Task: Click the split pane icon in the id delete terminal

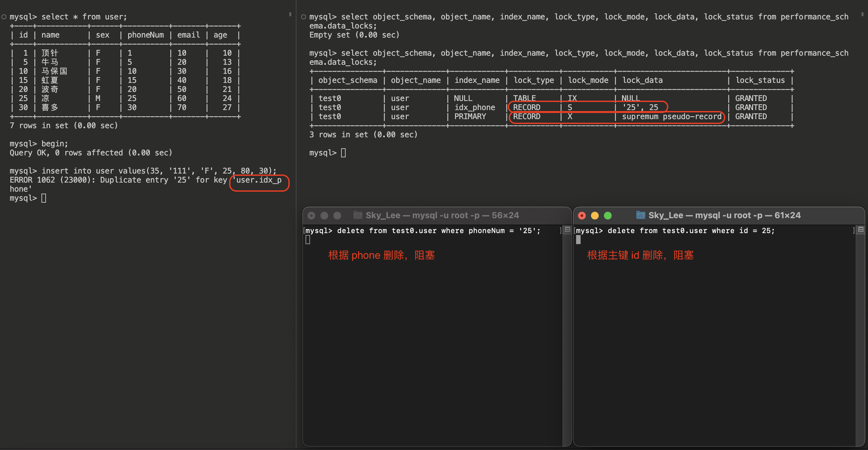Action: tap(861, 230)
